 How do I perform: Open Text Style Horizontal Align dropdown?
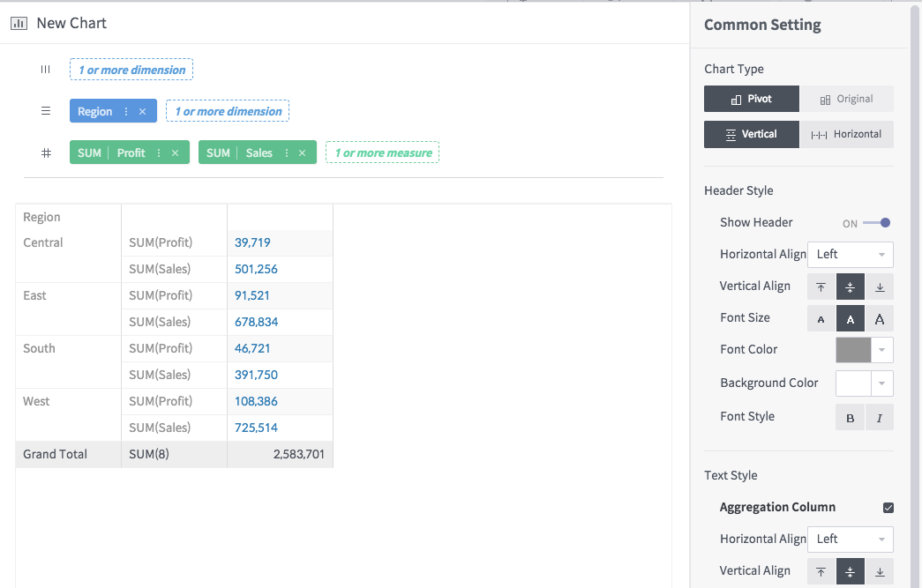pyautogui.click(x=851, y=540)
